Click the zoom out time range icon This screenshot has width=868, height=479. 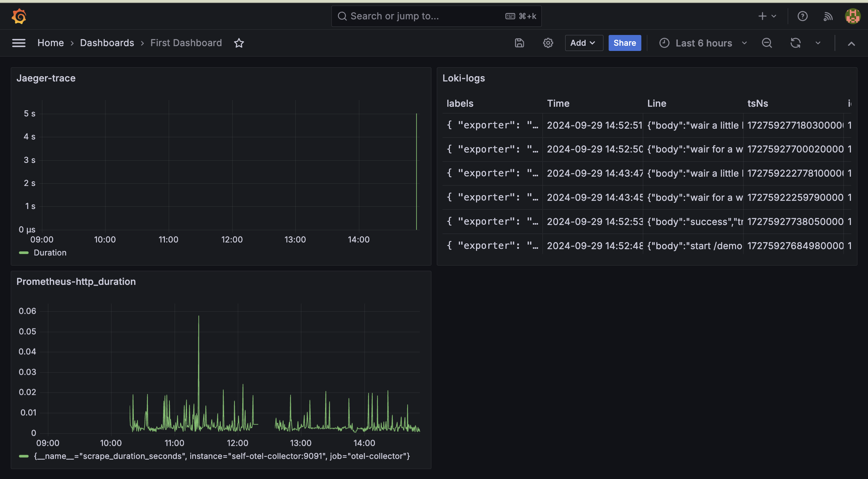pyautogui.click(x=767, y=43)
